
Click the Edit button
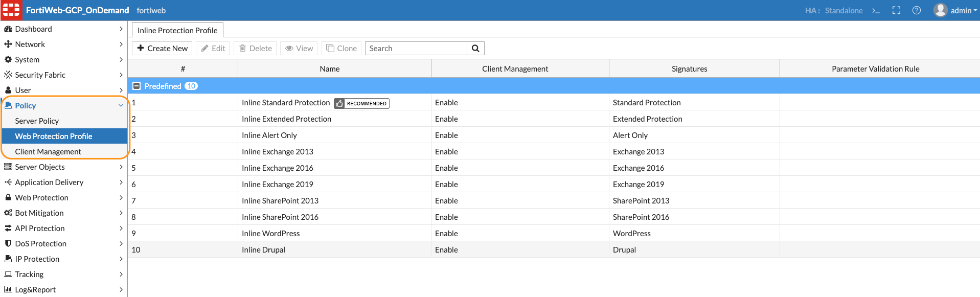pyautogui.click(x=213, y=49)
